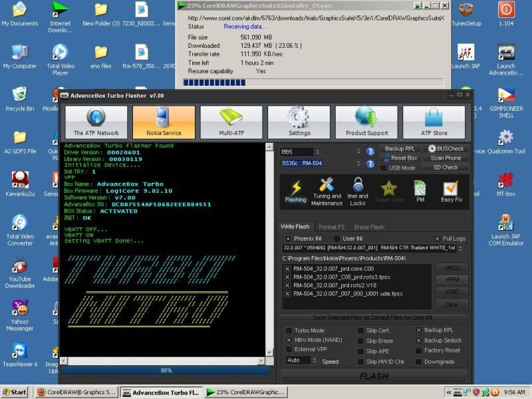The image size is (532, 399).
Task: Select Phoenix INI radio button
Action: pyautogui.click(x=288, y=239)
